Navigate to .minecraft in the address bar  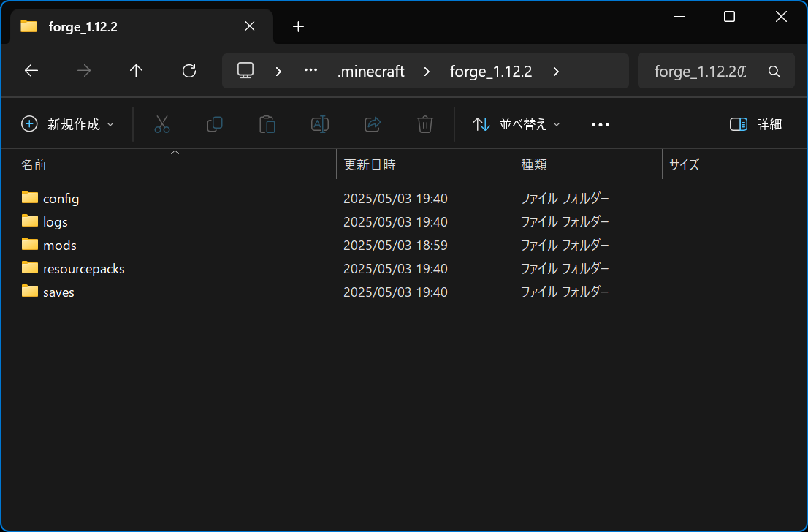click(371, 72)
